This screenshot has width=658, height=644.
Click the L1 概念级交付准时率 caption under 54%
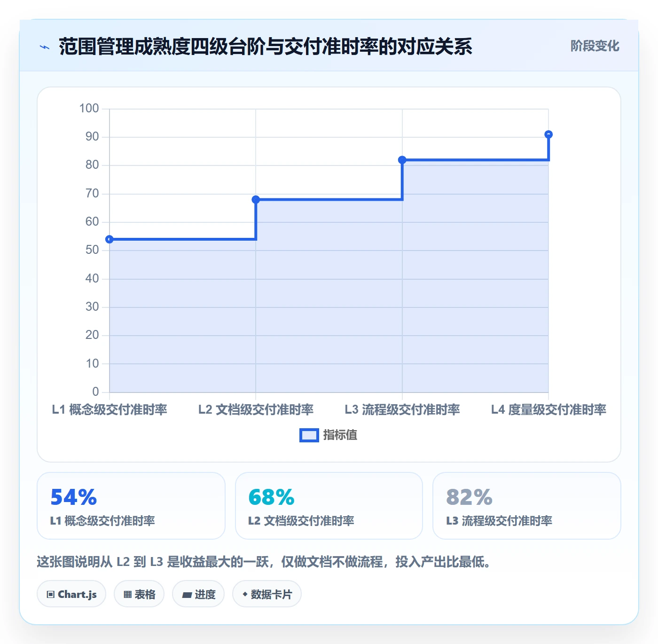pos(102,521)
